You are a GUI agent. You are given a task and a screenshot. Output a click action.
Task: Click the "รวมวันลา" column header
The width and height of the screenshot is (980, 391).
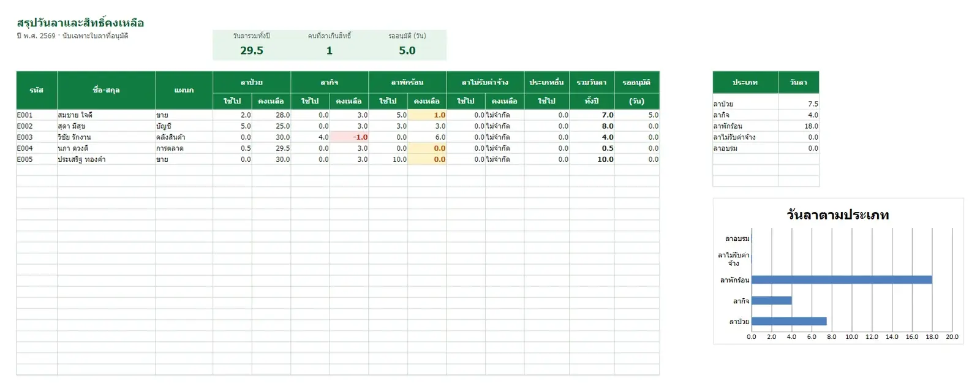[x=592, y=82]
